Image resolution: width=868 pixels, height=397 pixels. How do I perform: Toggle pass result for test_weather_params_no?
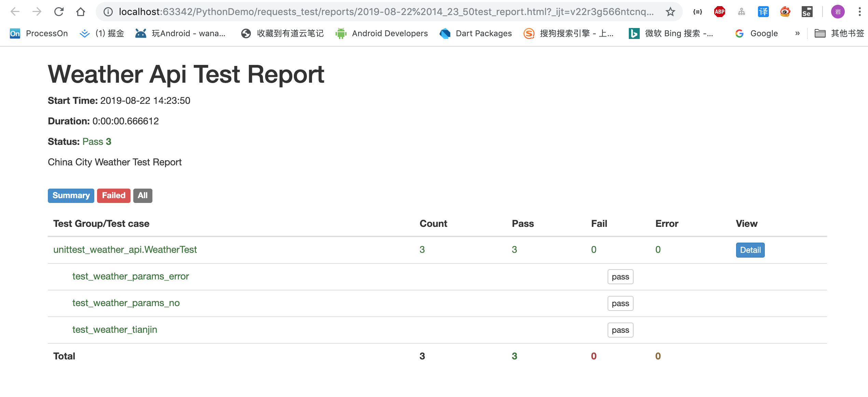tap(620, 303)
